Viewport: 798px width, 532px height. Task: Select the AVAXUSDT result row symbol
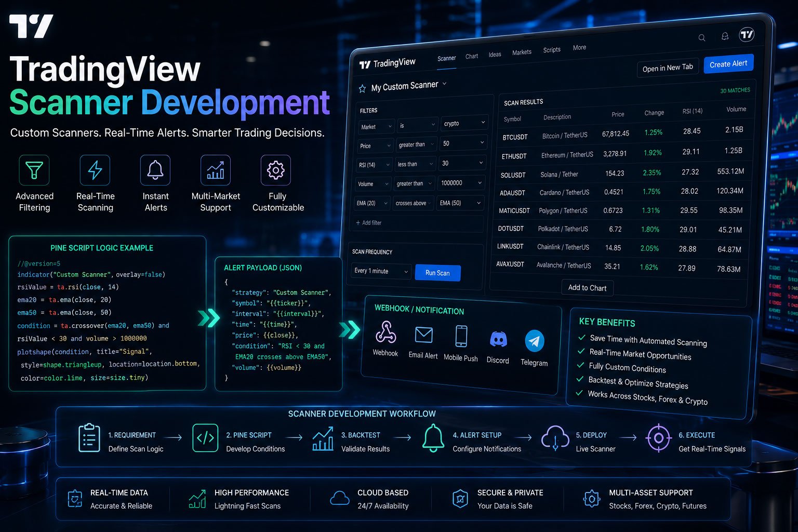point(510,264)
